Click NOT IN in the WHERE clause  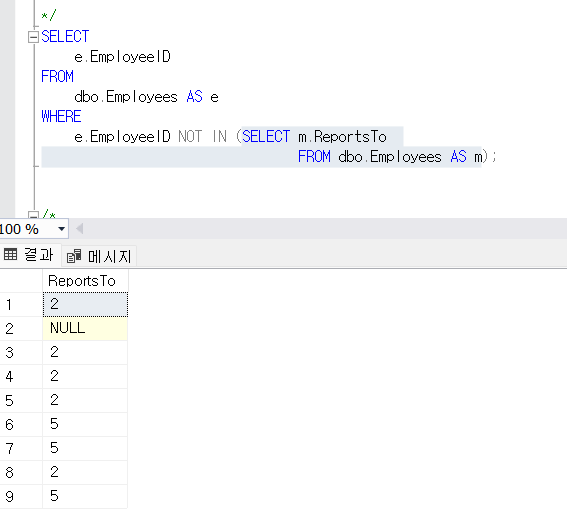[202, 137]
